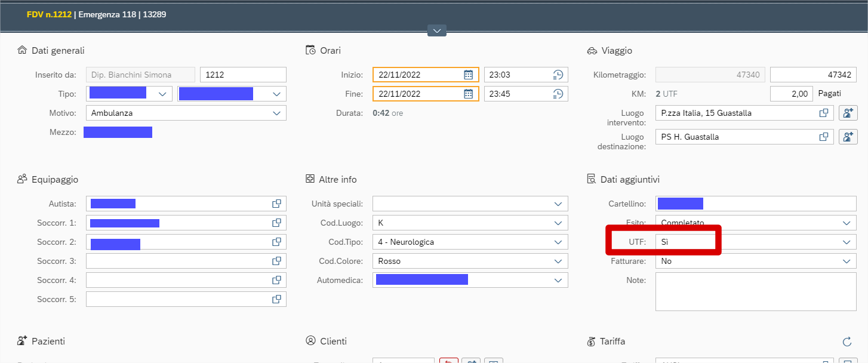
Task: Open value help for Autista field
Action: point(276,204)
